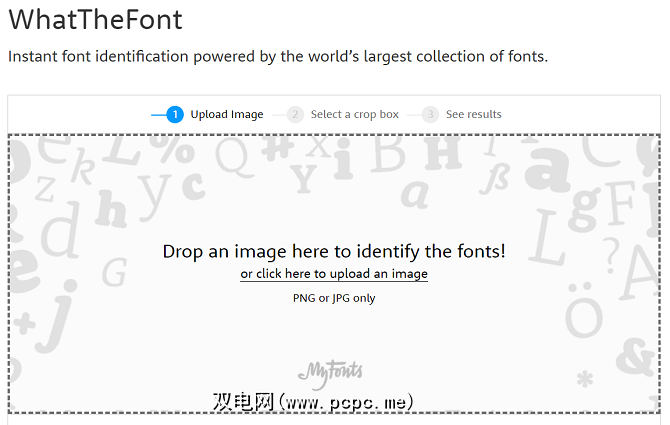
Task: Click the step 1 numbered circle
Action: 176,114
